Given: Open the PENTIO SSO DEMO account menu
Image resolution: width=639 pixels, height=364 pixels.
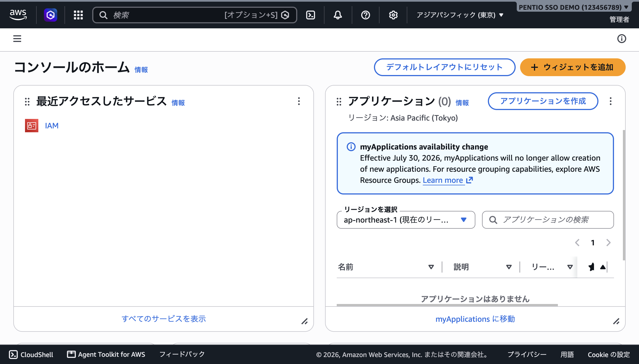Looking at the screenshot, I should 574,7.
